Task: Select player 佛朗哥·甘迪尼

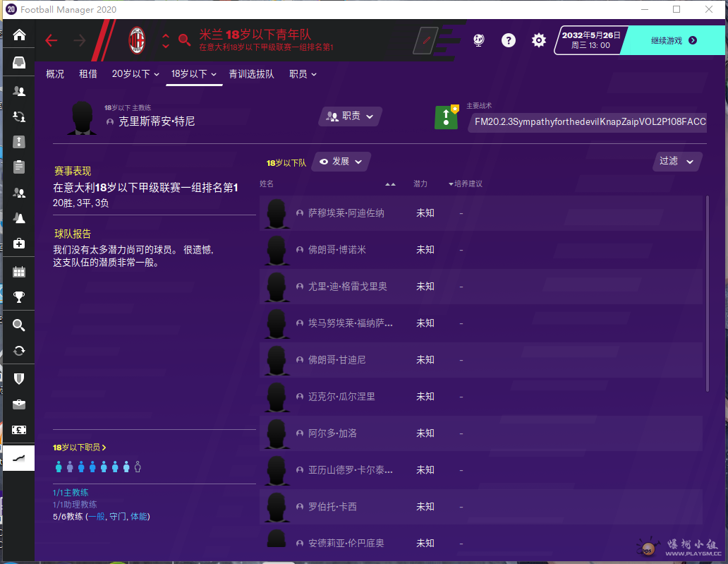Action: pos(337,360)
